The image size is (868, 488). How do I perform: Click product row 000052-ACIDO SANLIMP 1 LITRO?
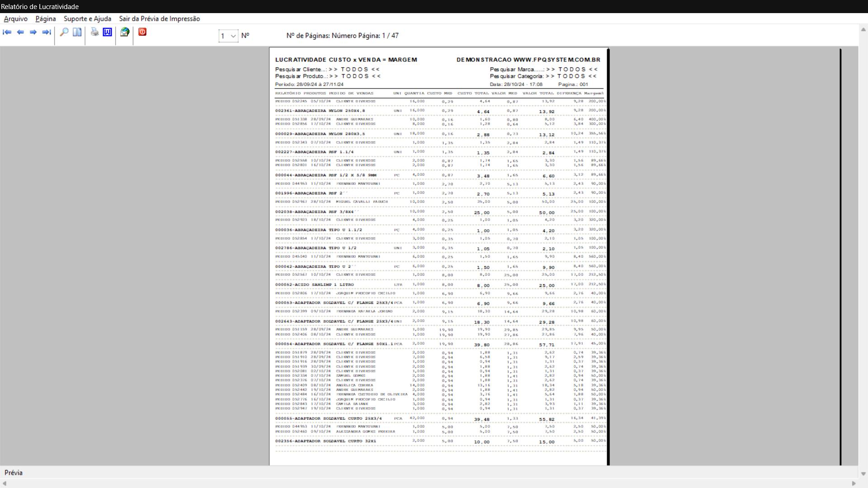pos(440,285)
